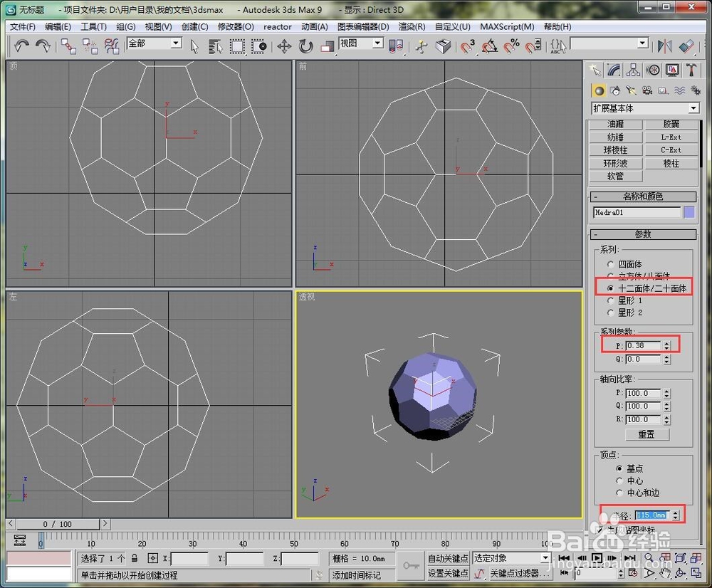Open the 渲染(R) menu

click(x=412, y=27)
